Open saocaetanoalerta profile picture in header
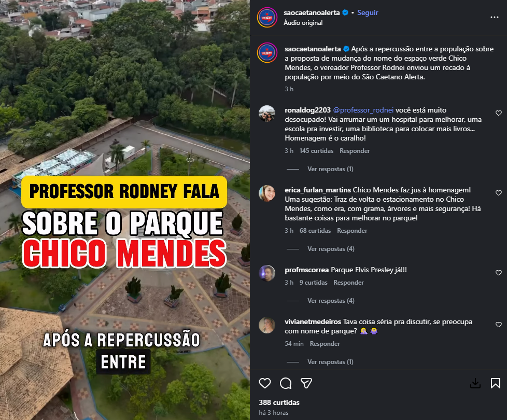The height and width of the screenshot is (420, 507). [x=267, y=17]
